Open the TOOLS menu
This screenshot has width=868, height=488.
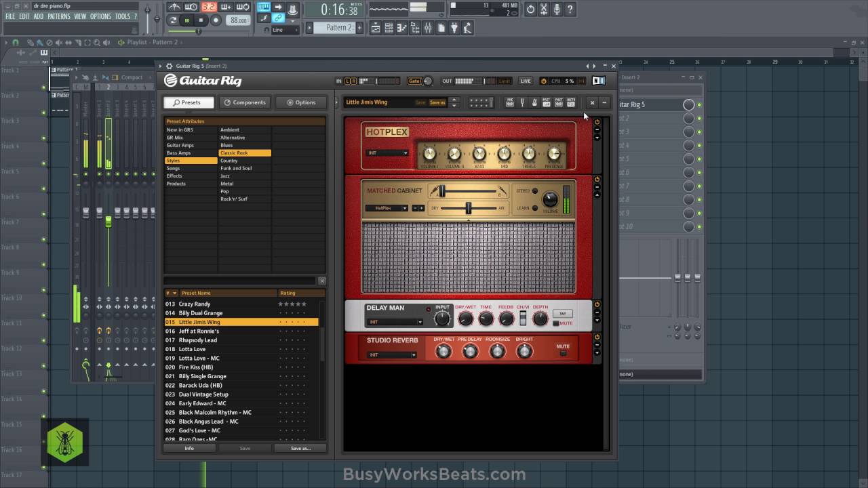(x=123, y=16)
